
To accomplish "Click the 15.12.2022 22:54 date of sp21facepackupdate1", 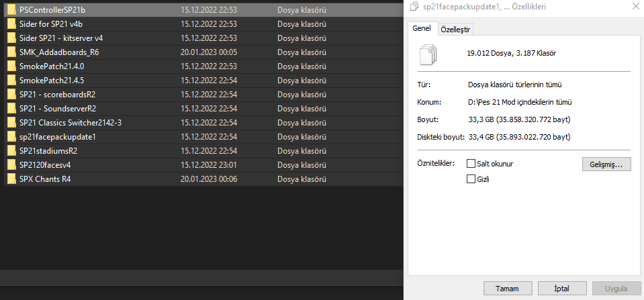I will [209, 136].
